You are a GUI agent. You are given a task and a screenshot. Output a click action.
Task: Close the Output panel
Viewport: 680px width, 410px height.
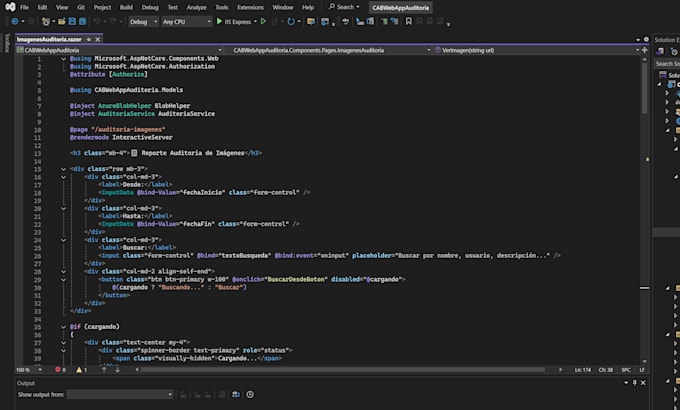pyautogui.click(x=643, y=383)
